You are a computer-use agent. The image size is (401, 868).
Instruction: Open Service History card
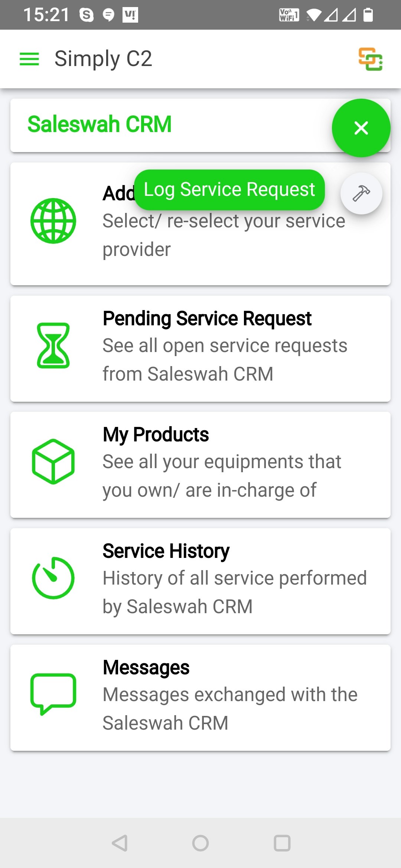200,581
